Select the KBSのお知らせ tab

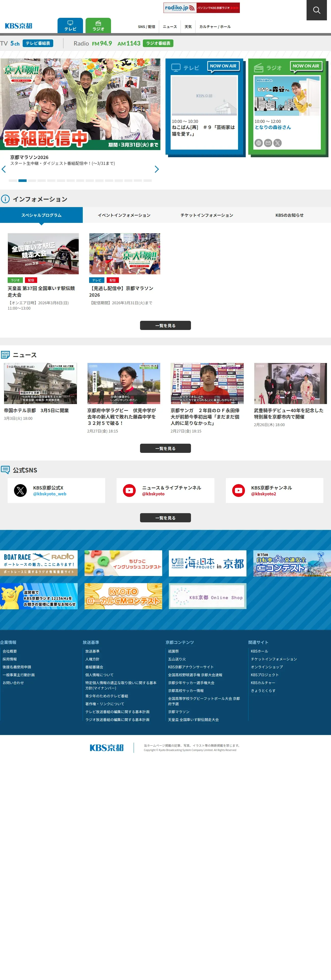click(289, 215)
